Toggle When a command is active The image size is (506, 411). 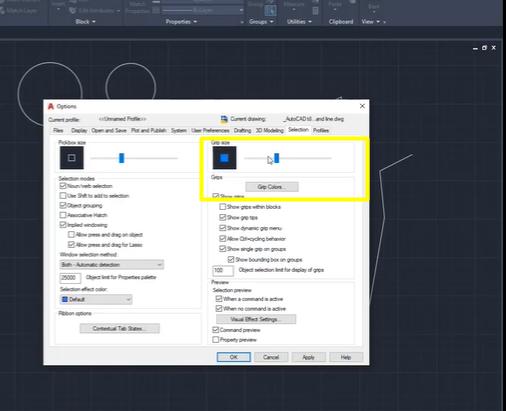pos(219,299)
